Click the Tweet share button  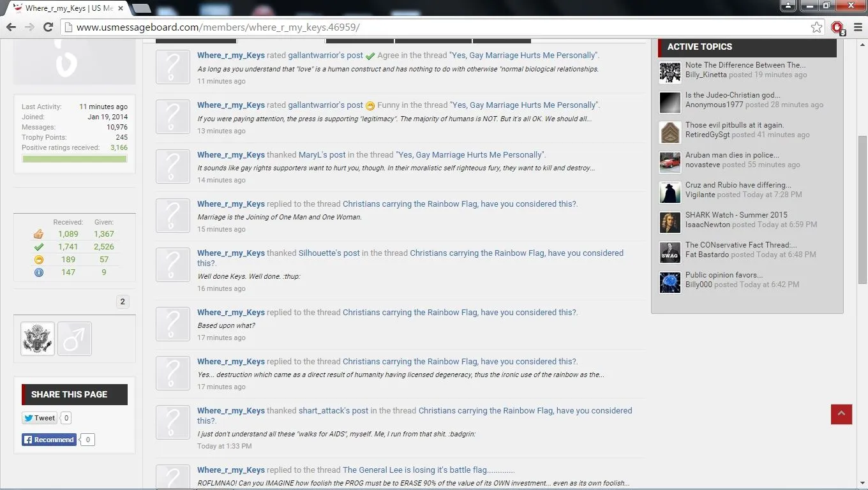pyautogui.click(x=40, y=418)
